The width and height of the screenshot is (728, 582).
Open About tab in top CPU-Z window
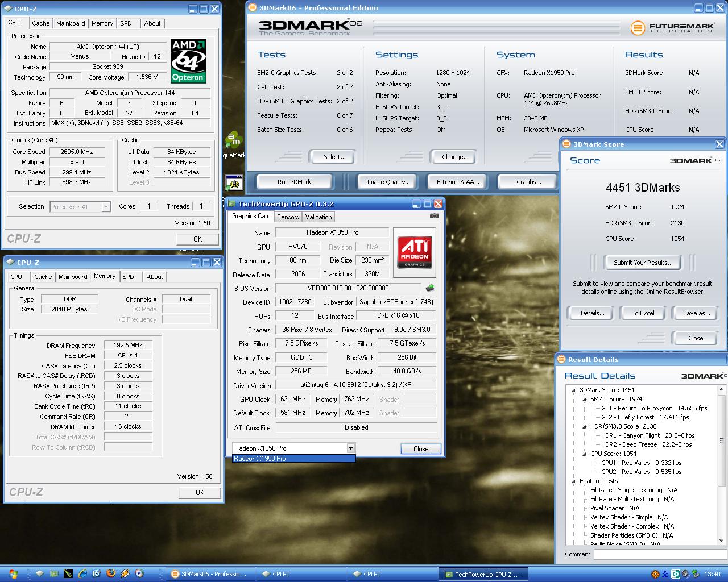tap(152, 23)
